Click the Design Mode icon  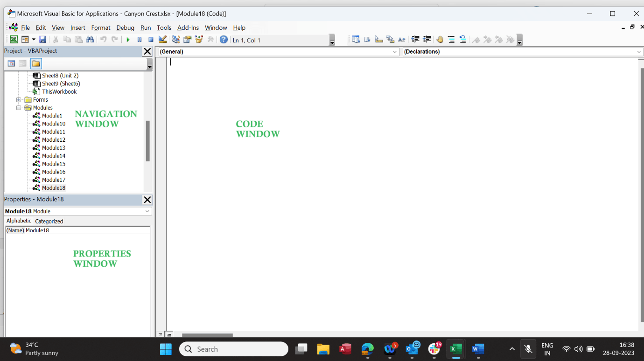pos(162,39)
